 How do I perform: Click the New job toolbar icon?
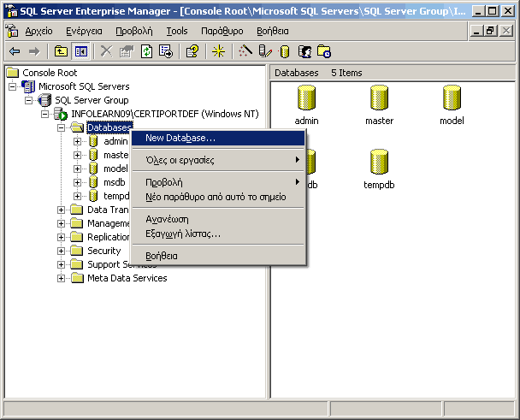coord(324,51)
